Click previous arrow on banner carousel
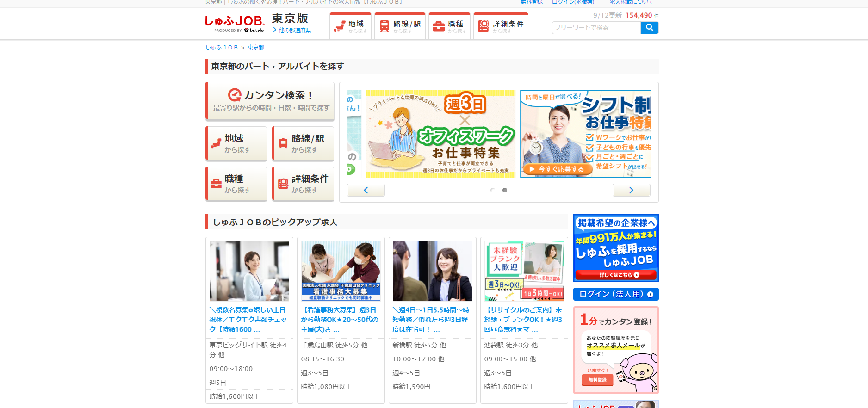This screenshot has width=868, height=408. click(x=366, y=190)
